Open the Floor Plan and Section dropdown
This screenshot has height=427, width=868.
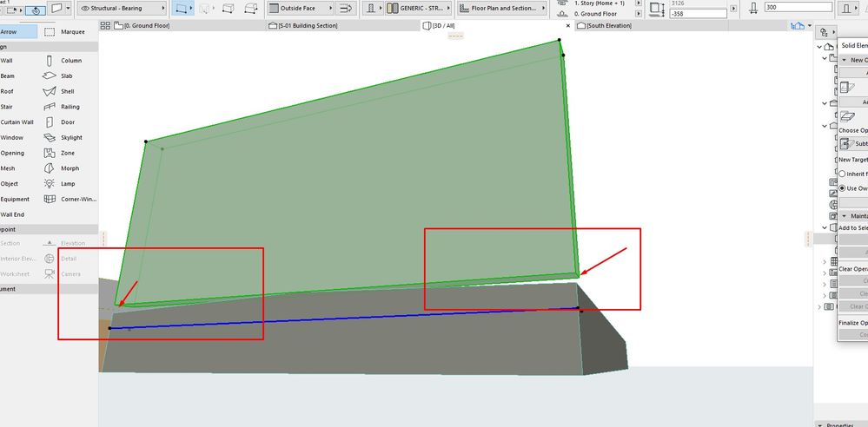click(504, 9)
